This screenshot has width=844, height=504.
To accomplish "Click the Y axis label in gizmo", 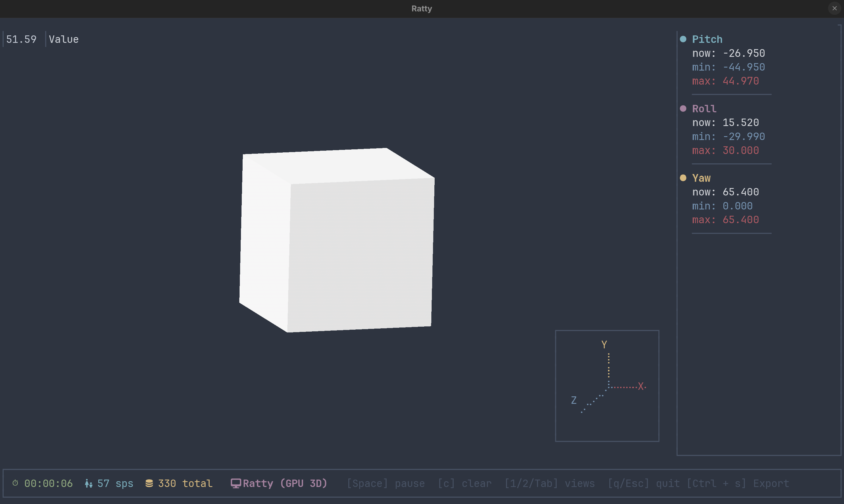I will tap(604, 345).
